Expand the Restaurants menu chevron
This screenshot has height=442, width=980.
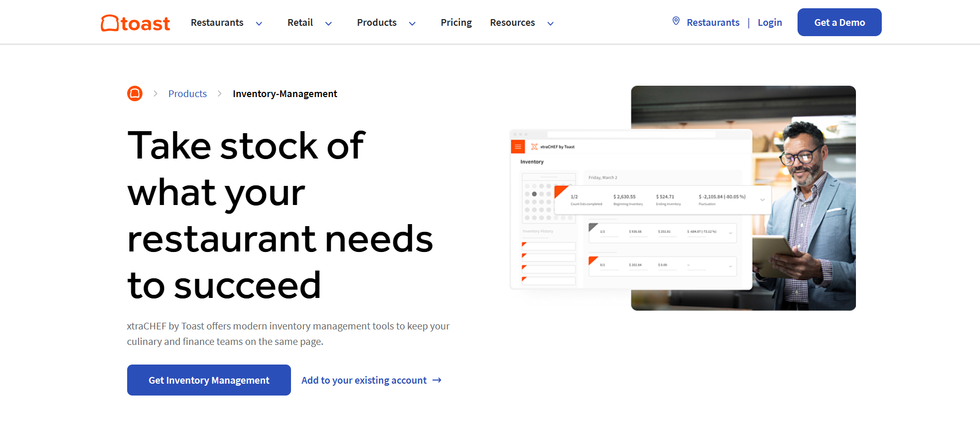tap(259, 23)
